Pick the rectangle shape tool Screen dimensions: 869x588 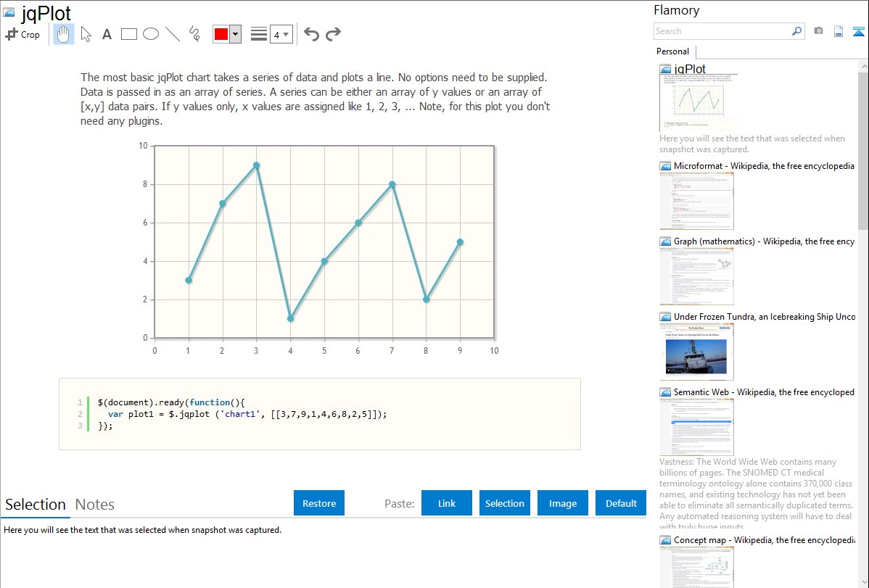(x=128, y=34)
